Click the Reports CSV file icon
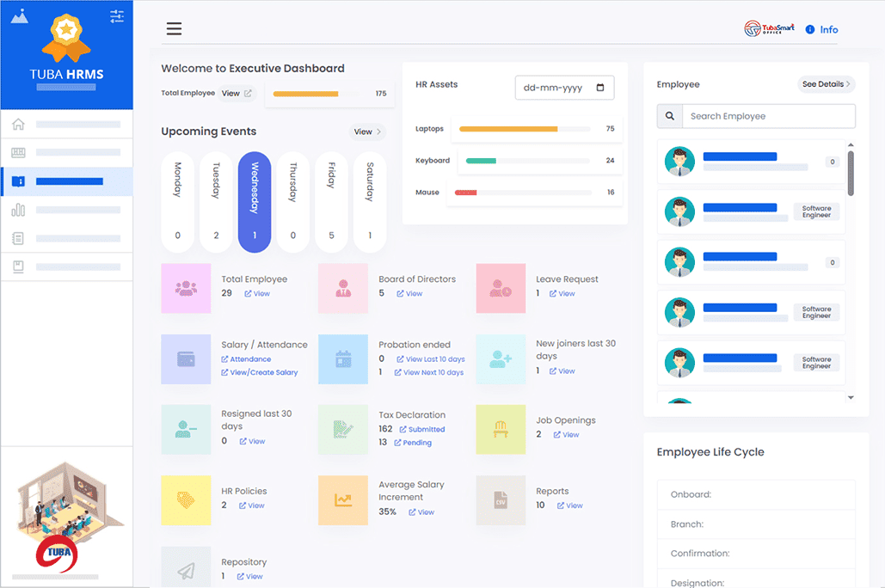 pos(501,500)
